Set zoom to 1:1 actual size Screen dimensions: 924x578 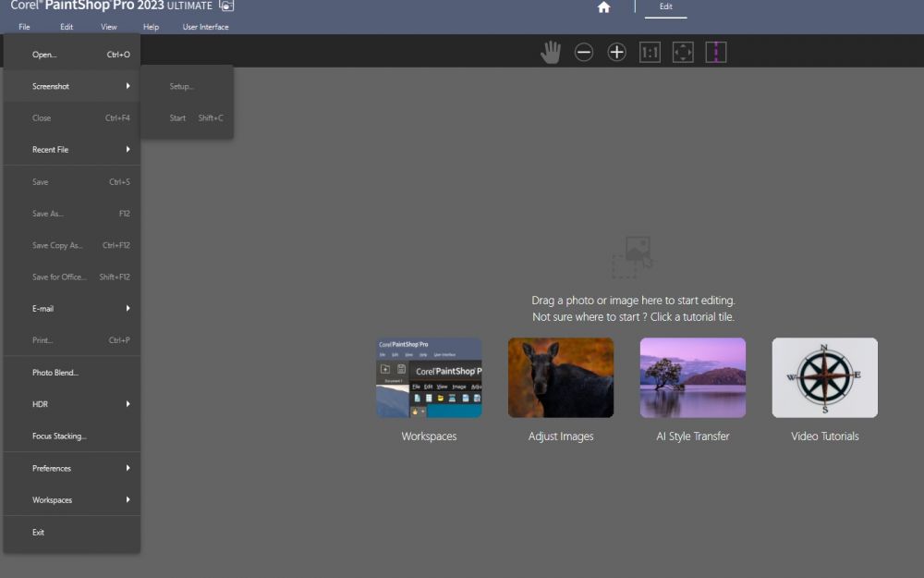tap(650, 53)
